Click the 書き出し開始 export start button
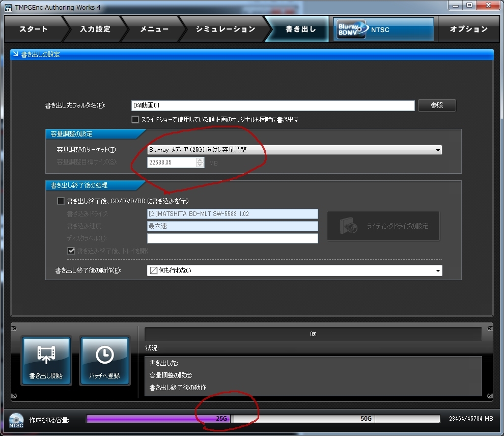This screenshot has width=504, height=436. coord(46,361)
